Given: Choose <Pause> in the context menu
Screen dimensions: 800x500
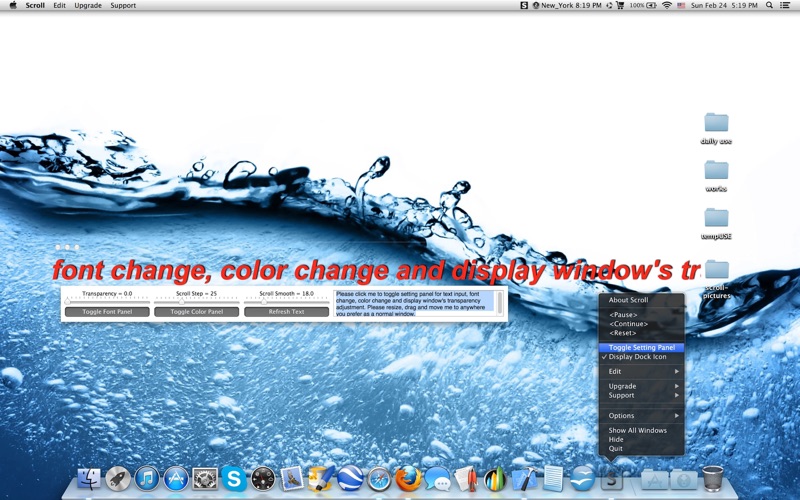Looking at the screenshot, I should 623,315.
